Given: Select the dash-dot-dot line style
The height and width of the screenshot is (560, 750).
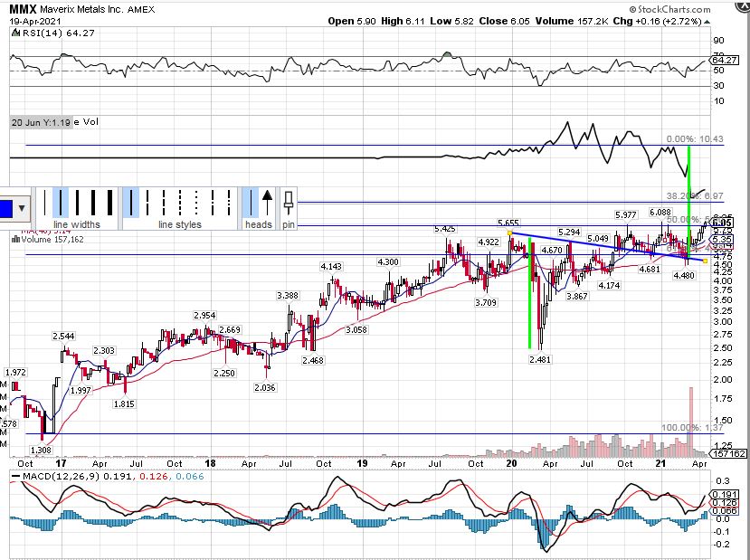Looking at the screenshot, I should 229,203.
